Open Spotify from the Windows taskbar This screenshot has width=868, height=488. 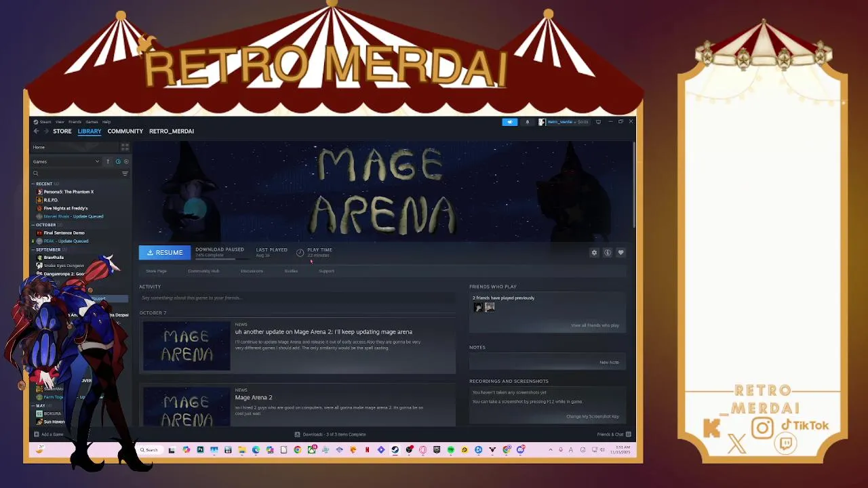(450, 450)
